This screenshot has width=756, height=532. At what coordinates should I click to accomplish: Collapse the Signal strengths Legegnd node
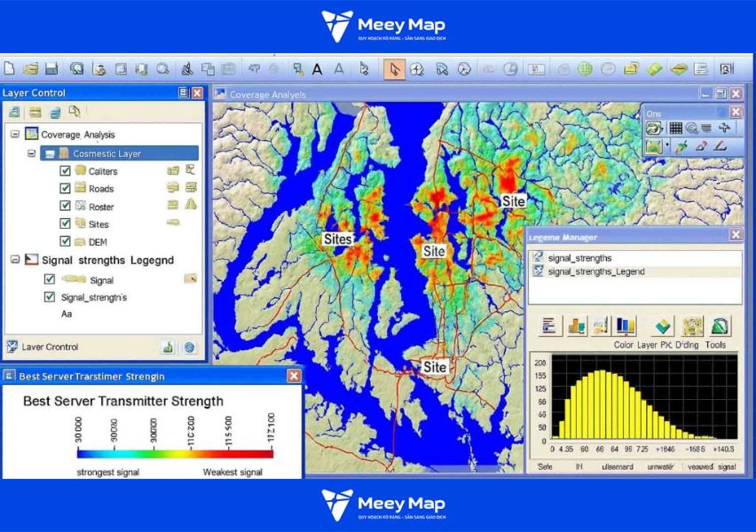tap(15, 260)
